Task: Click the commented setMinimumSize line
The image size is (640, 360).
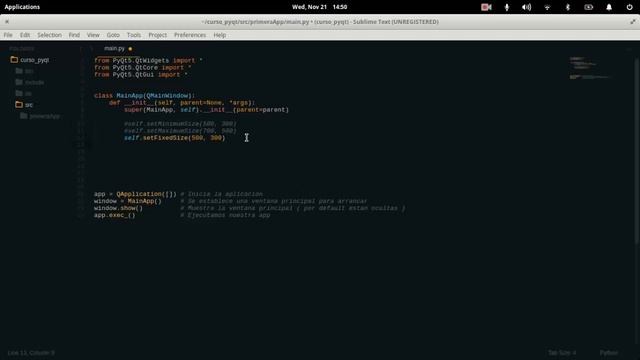Action: pos(180,124)
